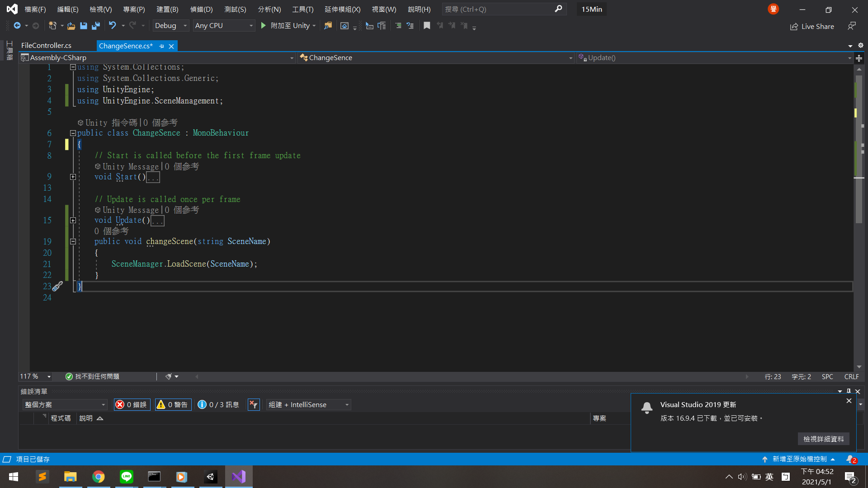Screen dimensions: 868x488
Task: Click the Undo arrow icon
Action: pyautogui.click(x=112, y=26)
